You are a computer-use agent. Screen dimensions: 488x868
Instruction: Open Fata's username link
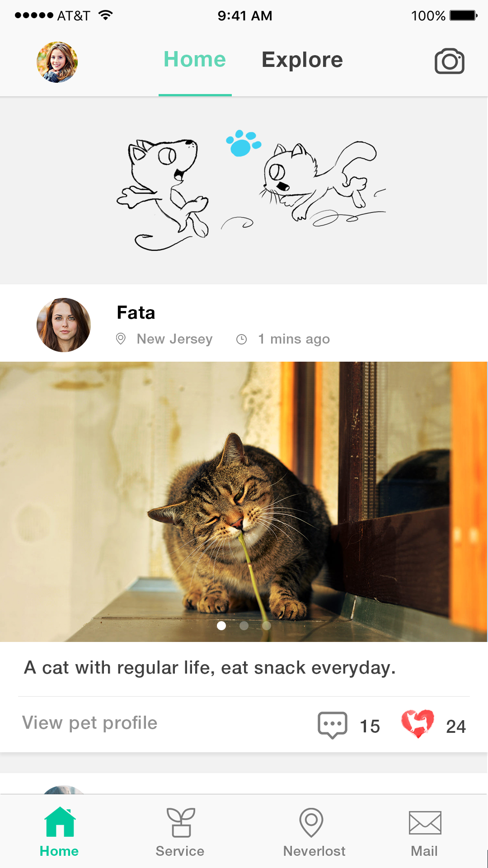(136, 312)
